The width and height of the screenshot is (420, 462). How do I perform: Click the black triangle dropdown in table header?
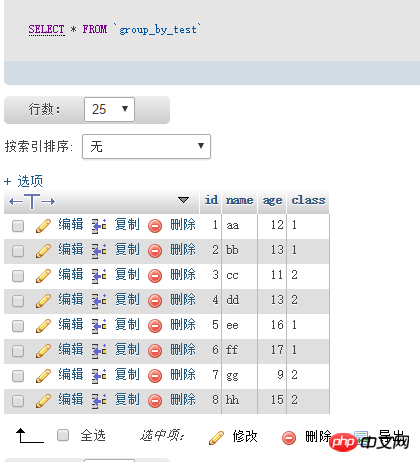tap(183, 200)
